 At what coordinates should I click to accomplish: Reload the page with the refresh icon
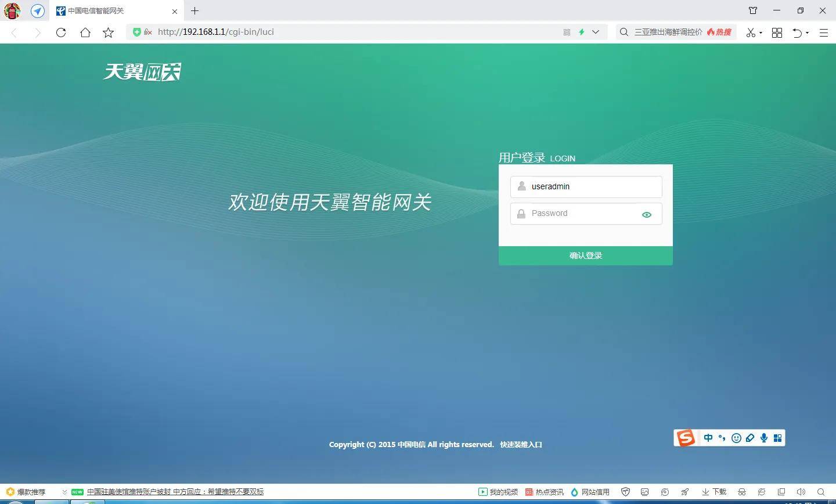click(x=61, y=33)
